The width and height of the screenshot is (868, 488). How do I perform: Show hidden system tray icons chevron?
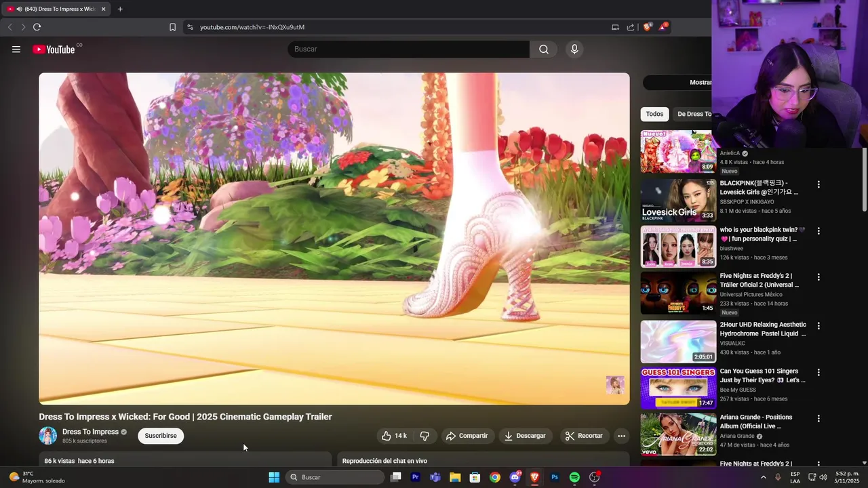(x=763, y=477)
